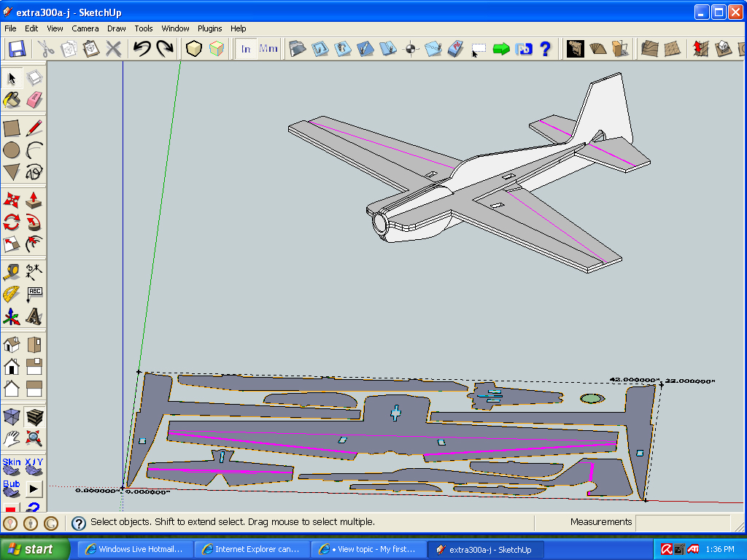Select the Move tool
Screen dimensions: 747x560
coord(12,200)
